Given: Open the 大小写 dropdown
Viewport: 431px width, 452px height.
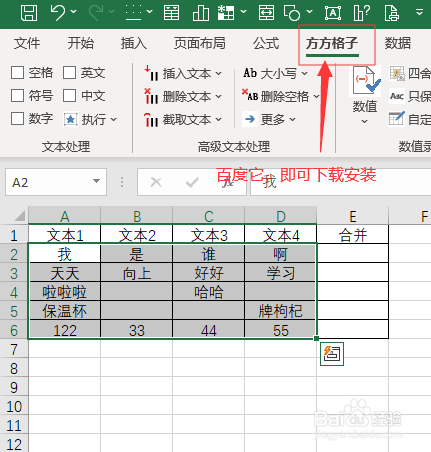Looking at the screenshot, I should (x=275, y=73).
